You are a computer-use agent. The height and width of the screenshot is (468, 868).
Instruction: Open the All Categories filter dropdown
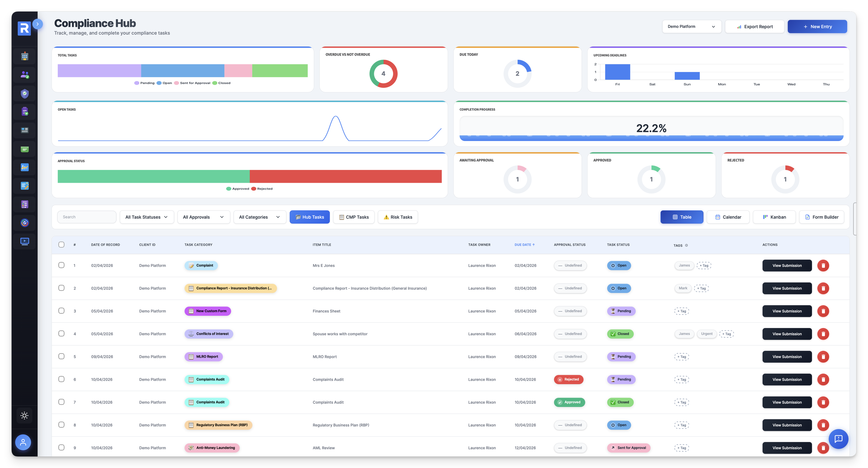pos(259,217)
